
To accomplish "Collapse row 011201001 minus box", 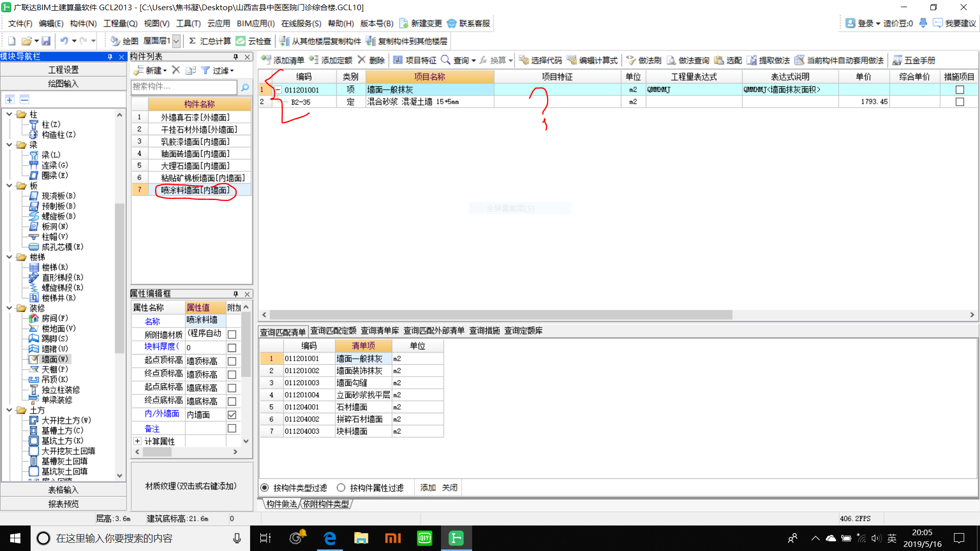I will click(279, 90).
